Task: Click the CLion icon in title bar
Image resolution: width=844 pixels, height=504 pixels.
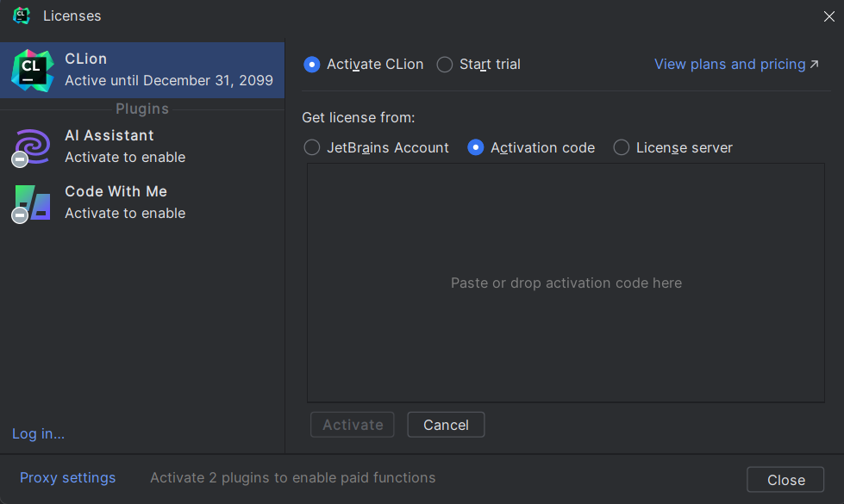Action: (22, 16)
